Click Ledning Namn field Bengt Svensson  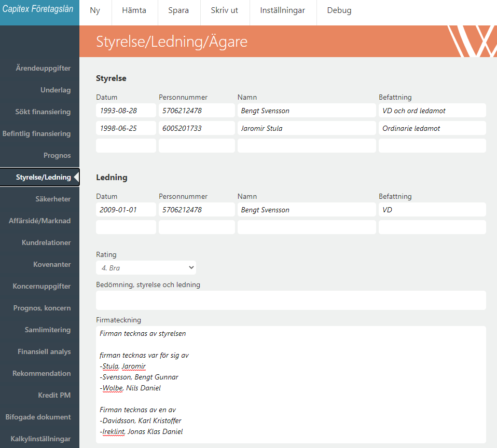click(307, 210)
